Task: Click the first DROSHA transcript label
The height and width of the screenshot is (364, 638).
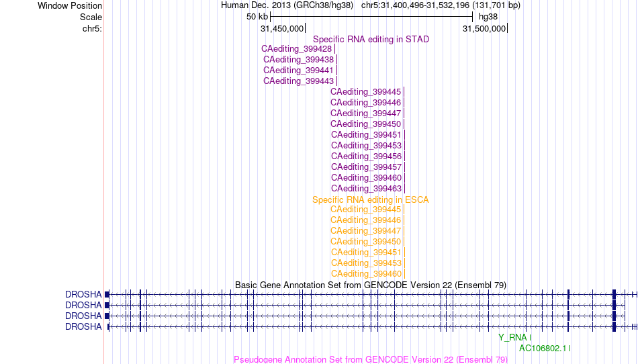Action: [83, 294]
